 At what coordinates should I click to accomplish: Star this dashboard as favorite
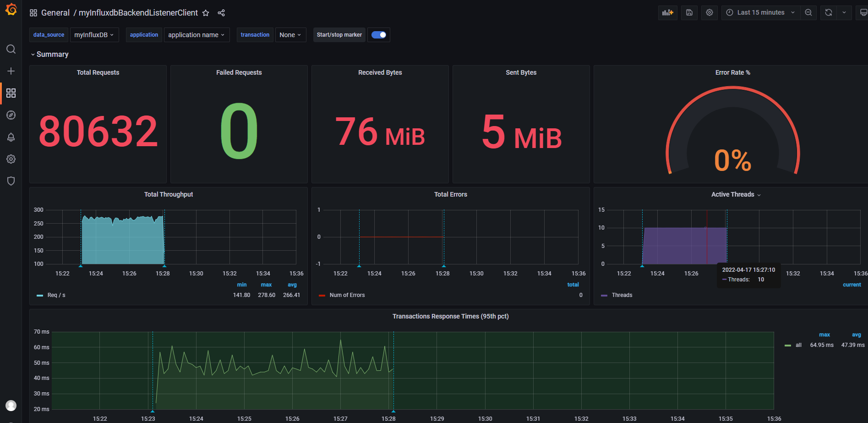[206, 13]
